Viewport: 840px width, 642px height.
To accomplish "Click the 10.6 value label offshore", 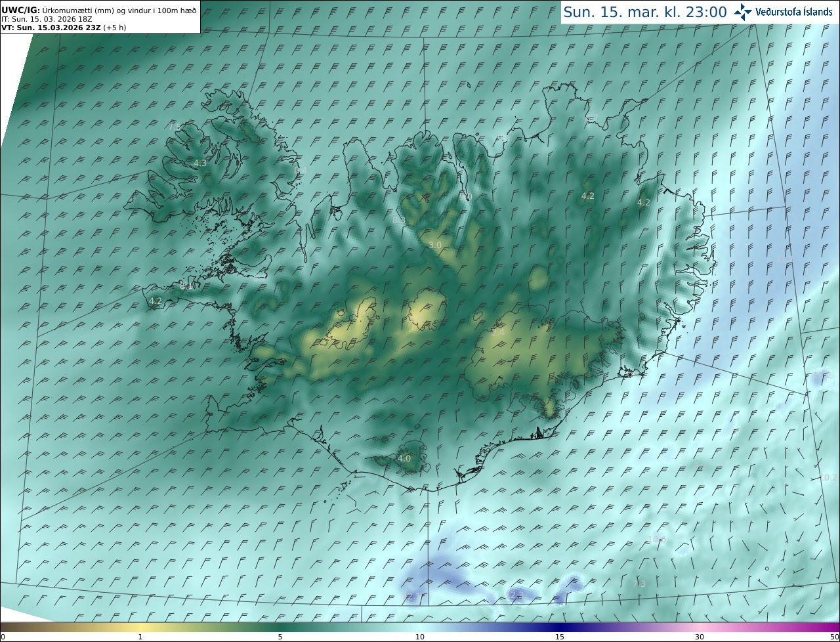I will (657, 540).
